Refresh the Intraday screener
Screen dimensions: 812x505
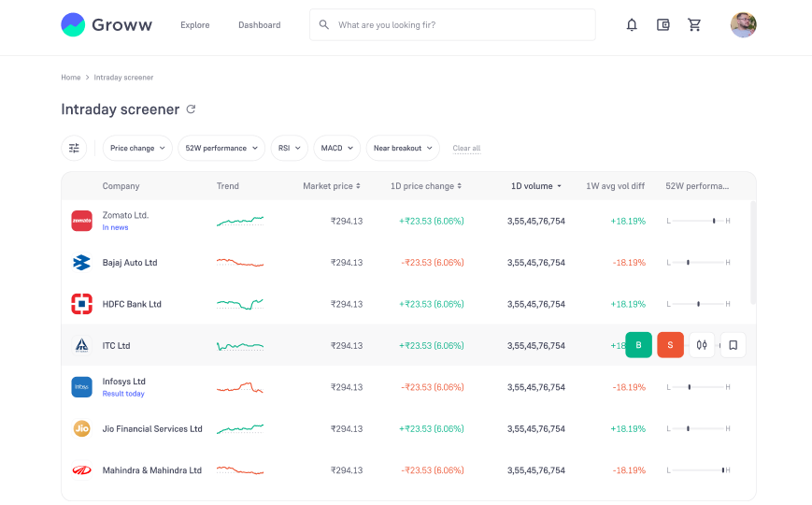coord(192,108)
